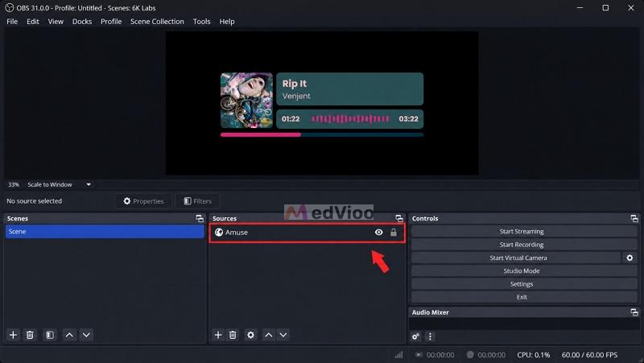Remove selected scene with trash icon
Screen dimensions: 644x363
30,335
